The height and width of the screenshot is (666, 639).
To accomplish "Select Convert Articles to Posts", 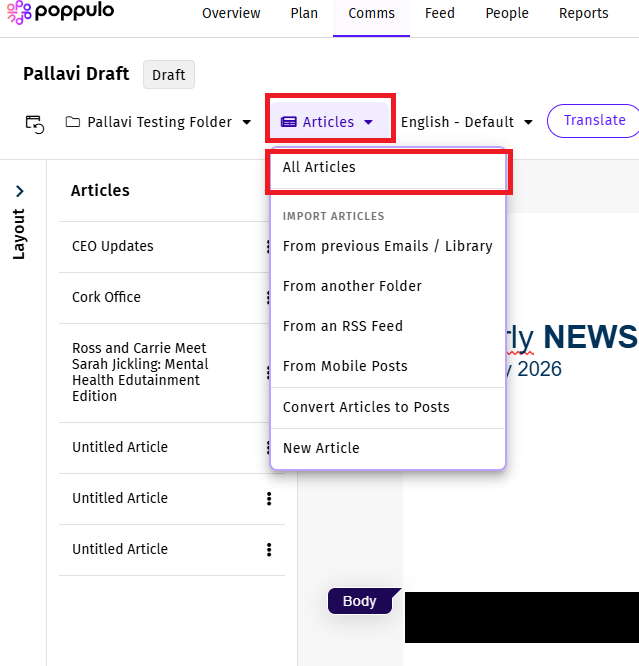I will (x=366, y=407).
